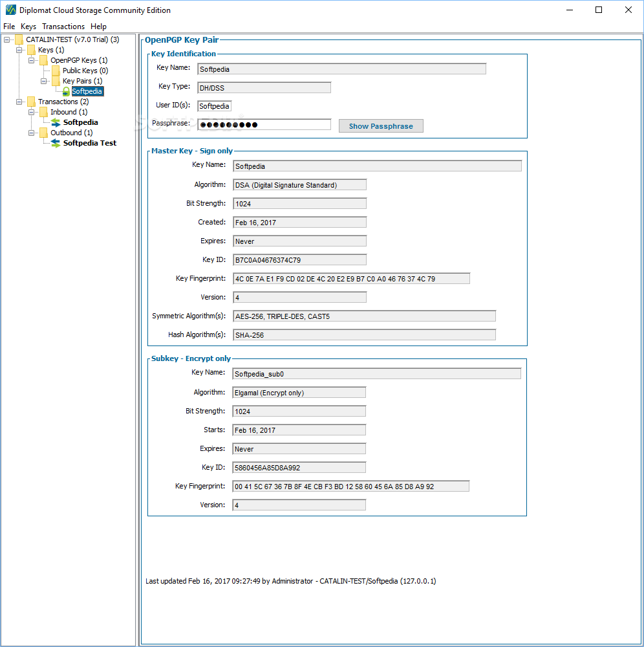
Task: Click the Master Key Fingerprint field
Action: (351, 278)
